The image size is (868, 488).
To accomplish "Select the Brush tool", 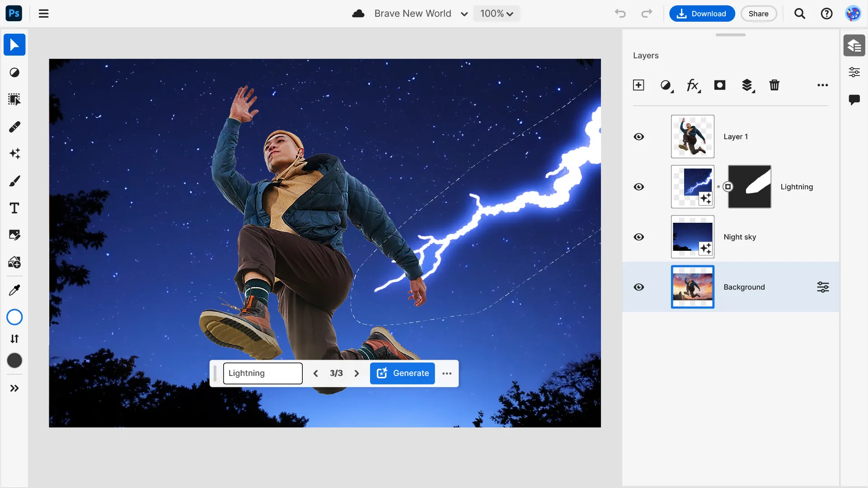I will coord(14,180).
